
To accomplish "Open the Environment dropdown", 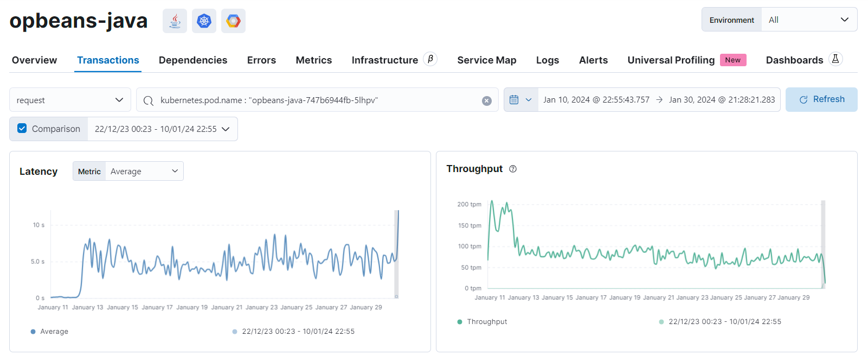I will pos(808,20).
